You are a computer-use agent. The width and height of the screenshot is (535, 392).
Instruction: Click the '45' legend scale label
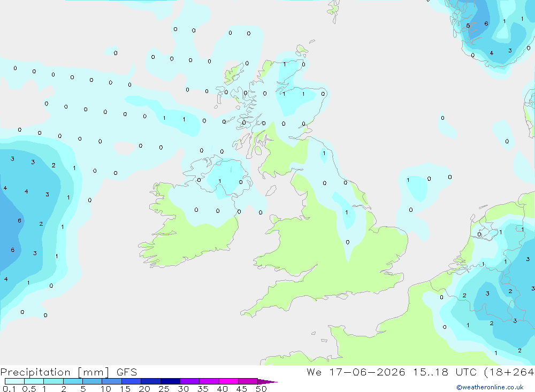click(242, 389)
